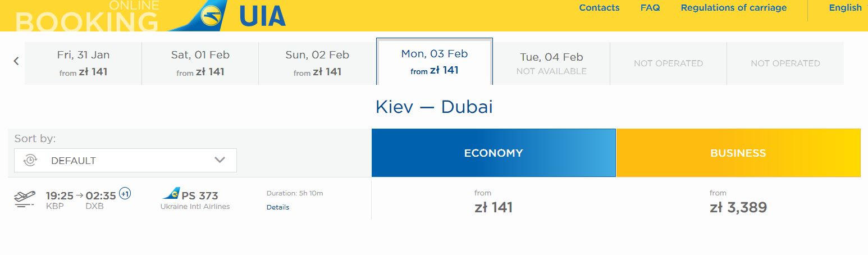
Task: Click the UIA airline logo in header
Action: [x=229, y=15]
